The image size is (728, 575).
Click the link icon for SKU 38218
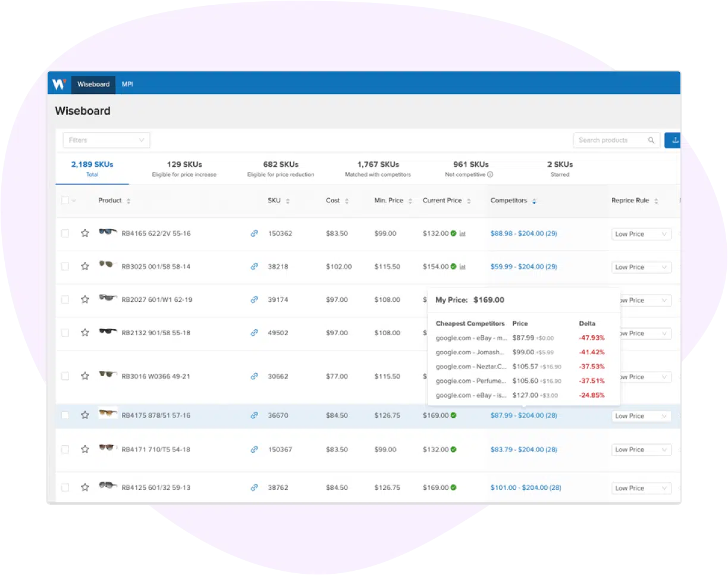[x=254, y=267]
